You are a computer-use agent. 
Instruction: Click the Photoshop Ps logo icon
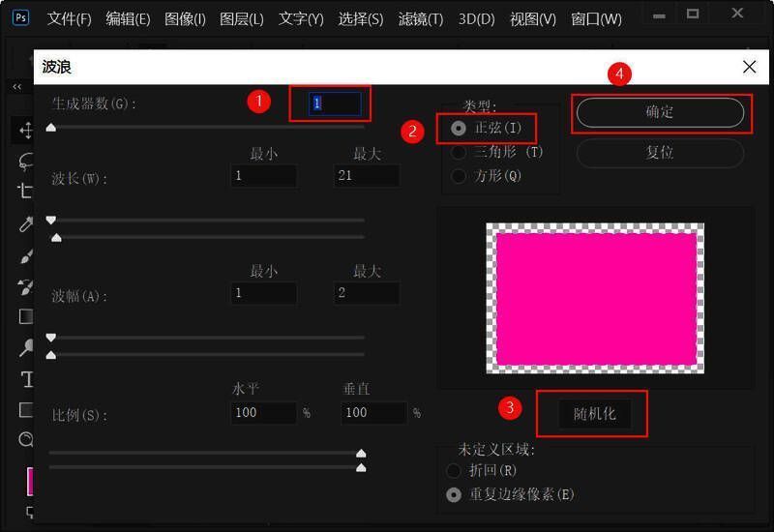pos(20,18)
